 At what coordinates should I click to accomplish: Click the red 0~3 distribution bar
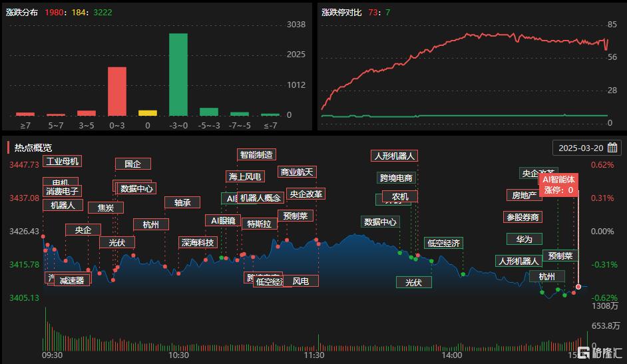117,91
